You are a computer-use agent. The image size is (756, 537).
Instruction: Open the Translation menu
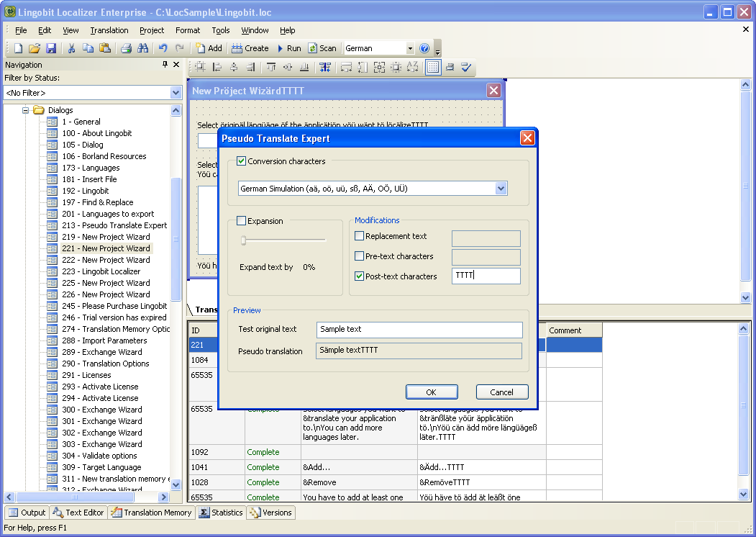tap(109, 30)
